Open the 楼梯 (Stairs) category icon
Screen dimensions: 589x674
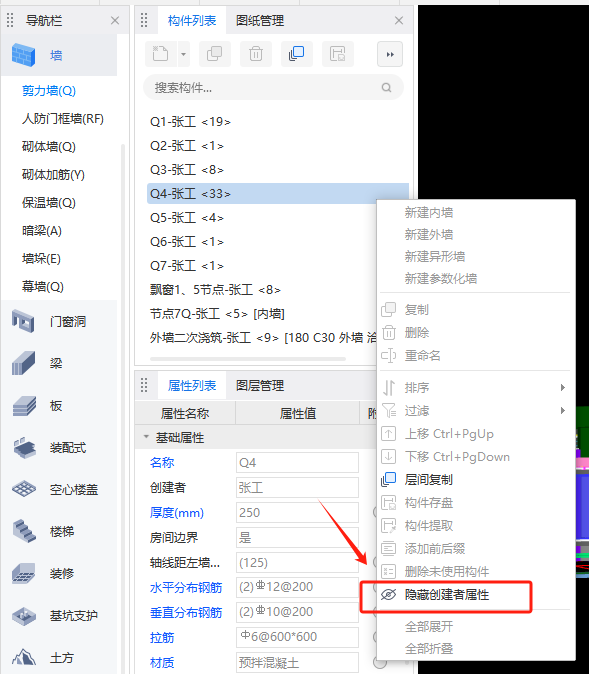(24, 531)
